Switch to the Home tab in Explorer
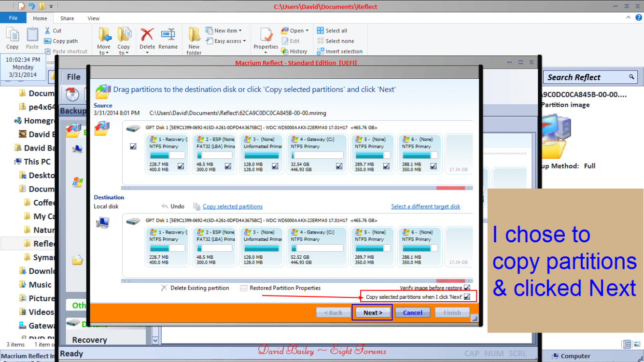 pos(40,18)
